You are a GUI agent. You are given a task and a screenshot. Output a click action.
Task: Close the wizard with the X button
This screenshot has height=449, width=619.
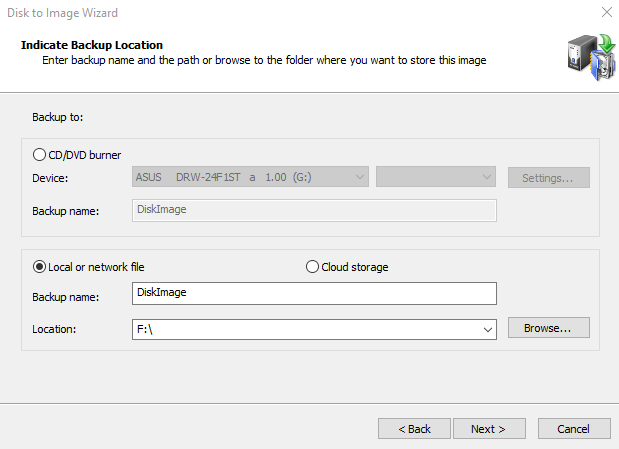[607, 12]
